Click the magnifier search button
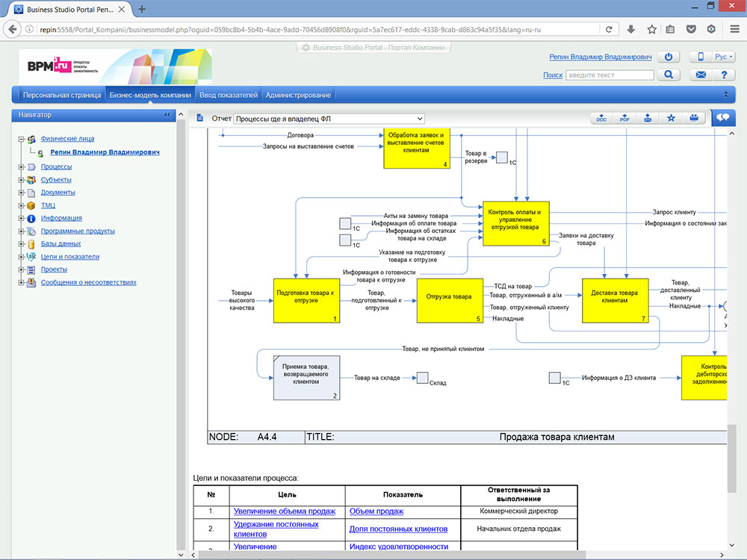The height and width of the screenshot is (560, 747). tap(669, 75)
